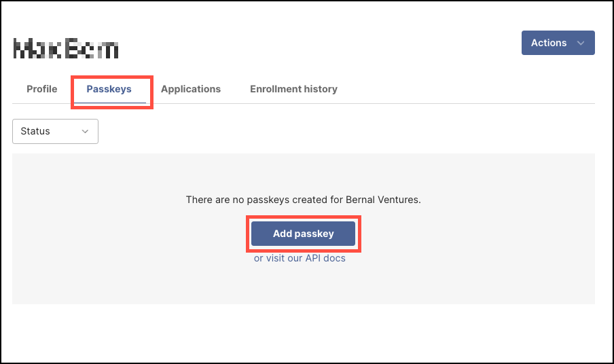Click the pixelated user name heading

66,48
